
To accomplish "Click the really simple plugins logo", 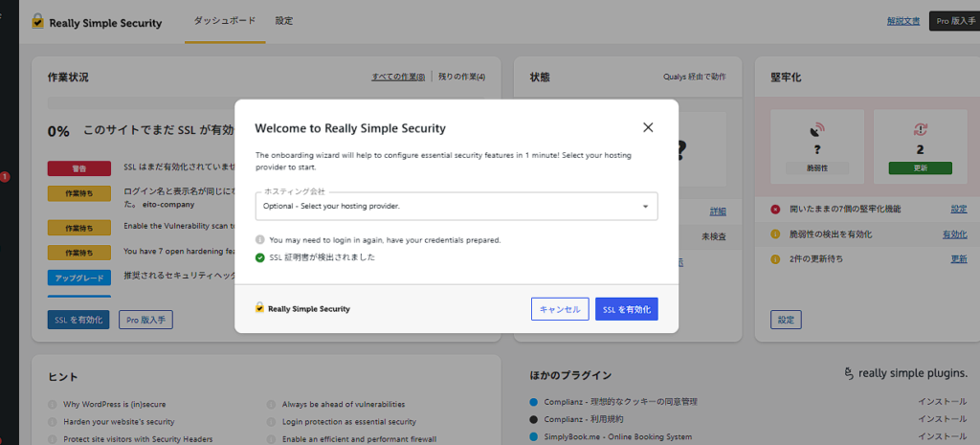I will pyautogui.click(x=906, y=373).
